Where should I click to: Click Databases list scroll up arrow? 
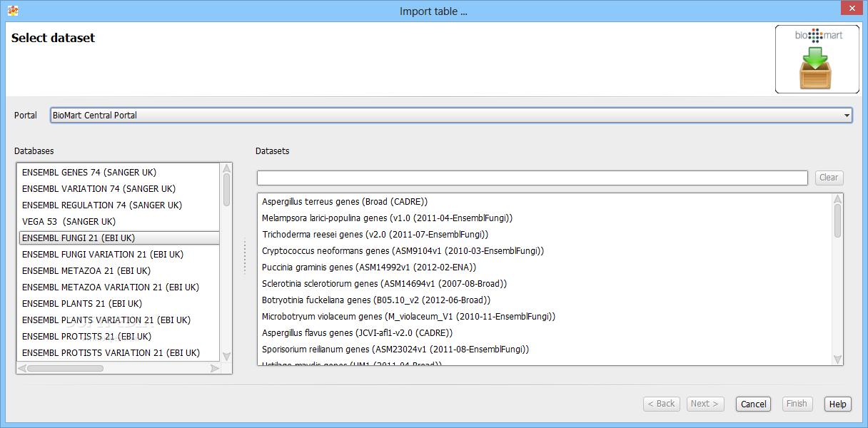point(226,169)
